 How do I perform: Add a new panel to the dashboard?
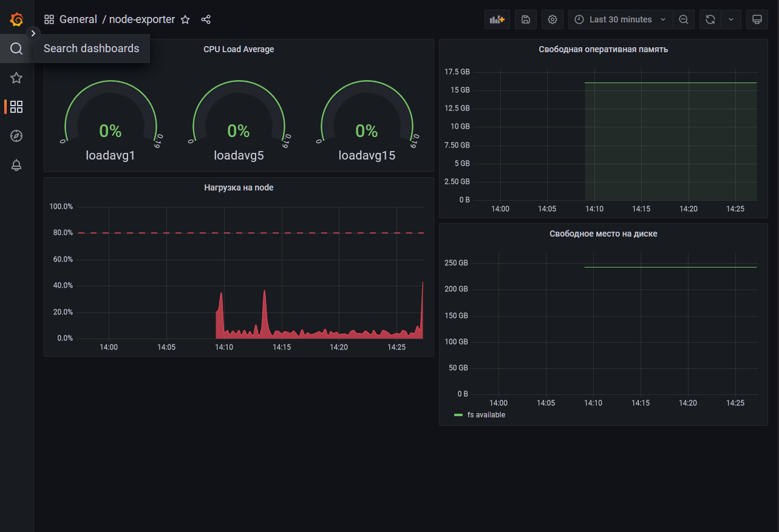[497, 19]
